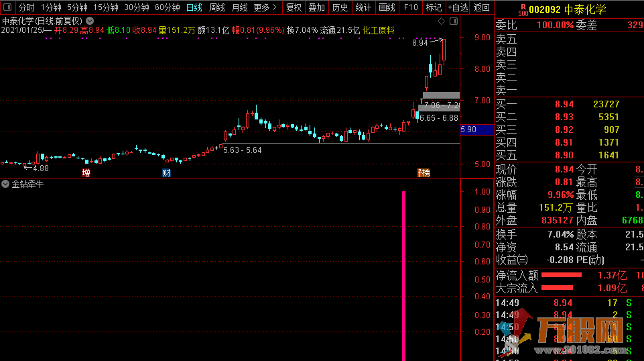The image size is (644, 361).
Task: Toggle the 叠加 overlay option
Action: [316, 7]
